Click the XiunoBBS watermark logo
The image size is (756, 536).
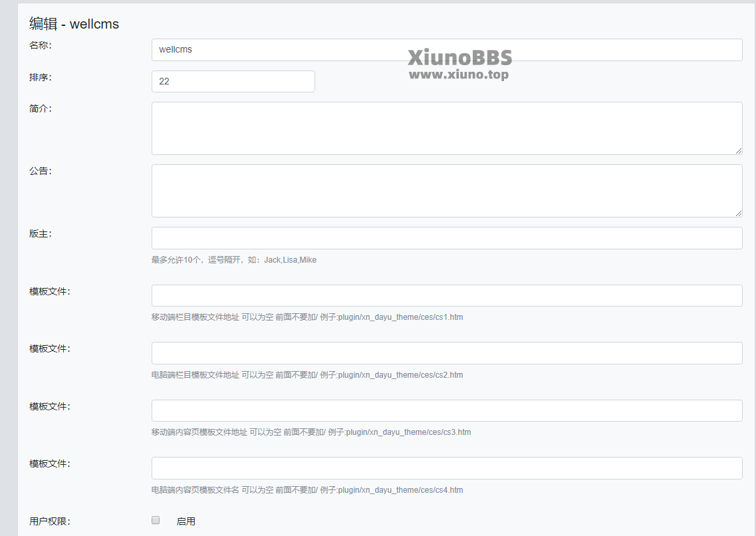pos(459,57)
